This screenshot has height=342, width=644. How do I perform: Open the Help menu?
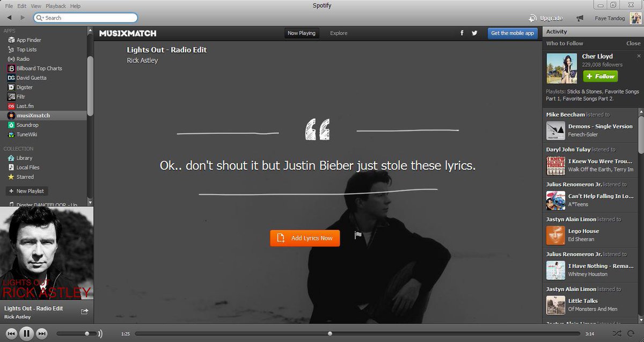[75, 6]
